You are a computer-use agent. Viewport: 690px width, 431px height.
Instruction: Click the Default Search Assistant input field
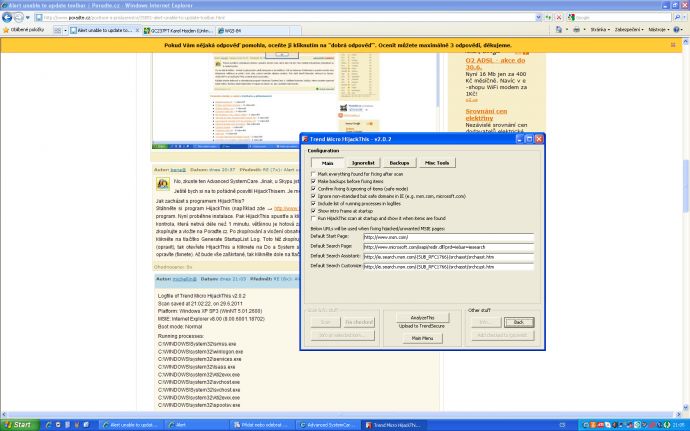click(448, 257)
